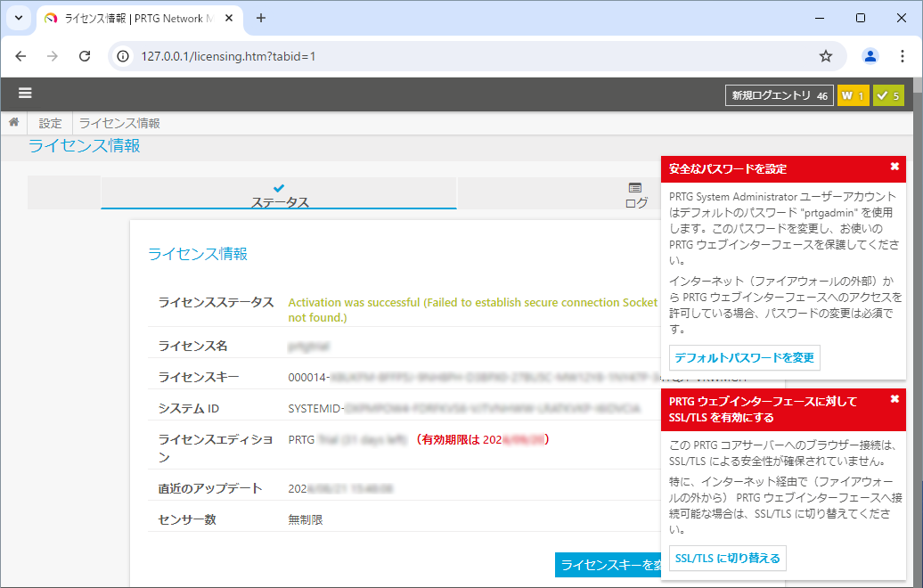Screen dimensions: 923x588
Task: Expand the tab search dropdown
Action: point(18,18)
